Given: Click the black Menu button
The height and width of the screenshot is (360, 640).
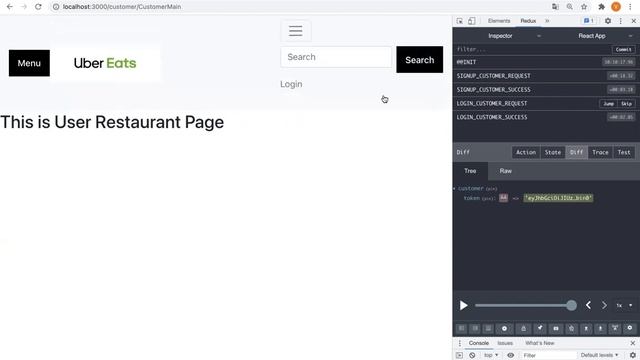Looking at the screenshot, I should coord(29,63).
